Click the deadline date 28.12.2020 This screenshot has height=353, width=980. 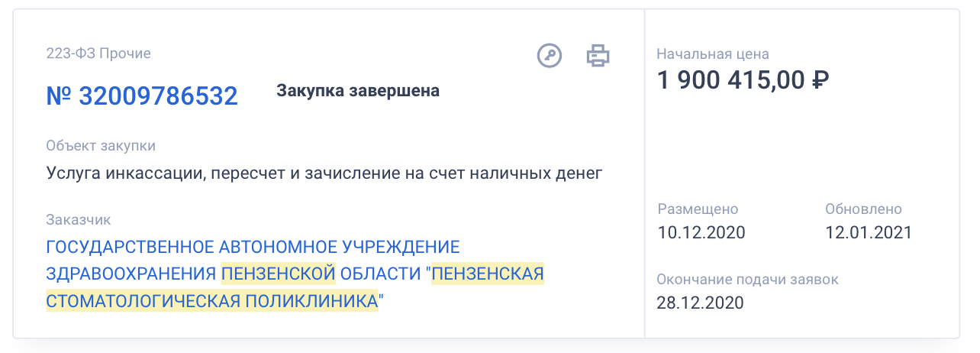[701, 303]
